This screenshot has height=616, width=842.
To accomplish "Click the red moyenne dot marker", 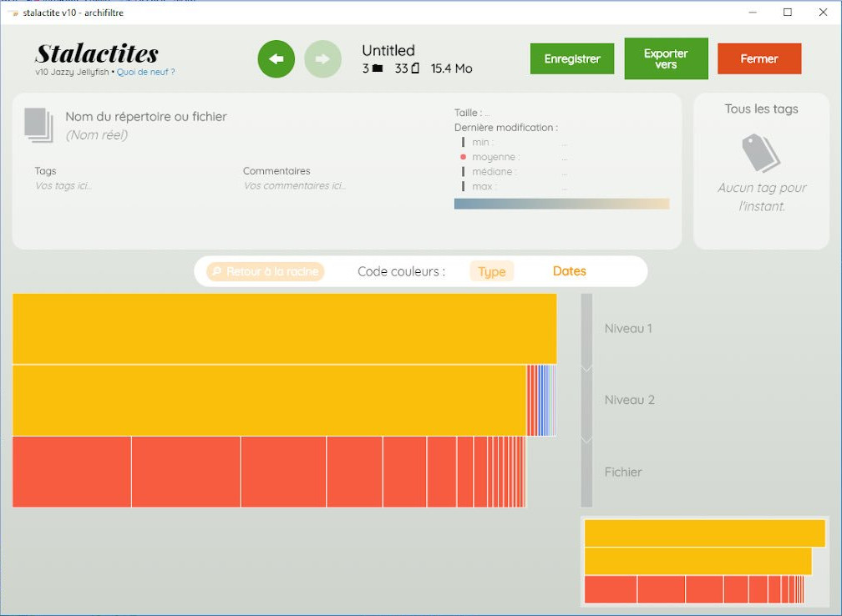I will point(463,157).
